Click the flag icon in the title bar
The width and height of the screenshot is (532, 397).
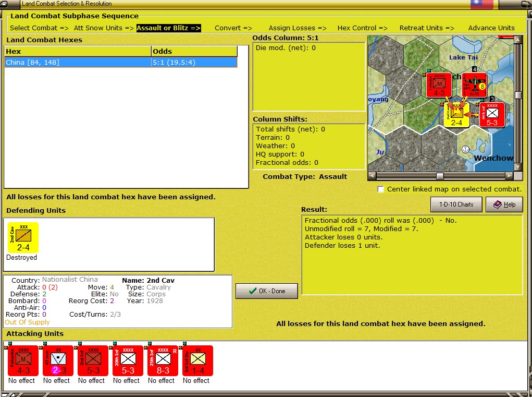(481, 4)
